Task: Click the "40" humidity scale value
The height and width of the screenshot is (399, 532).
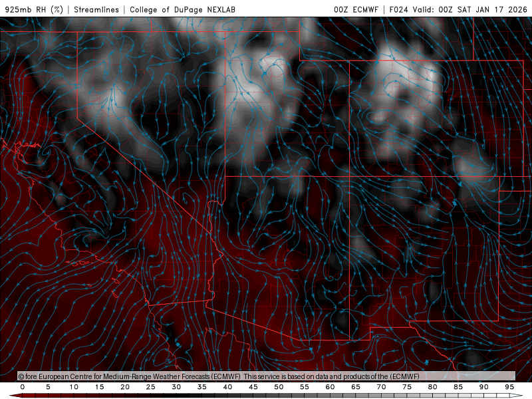Action: click(x=227, y=387)
